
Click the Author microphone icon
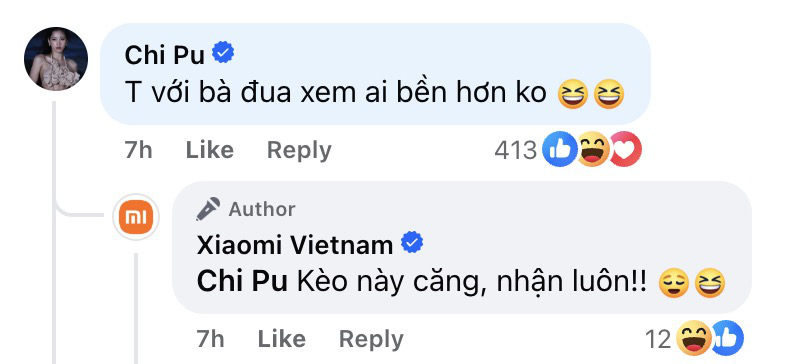tap(208, 209)
